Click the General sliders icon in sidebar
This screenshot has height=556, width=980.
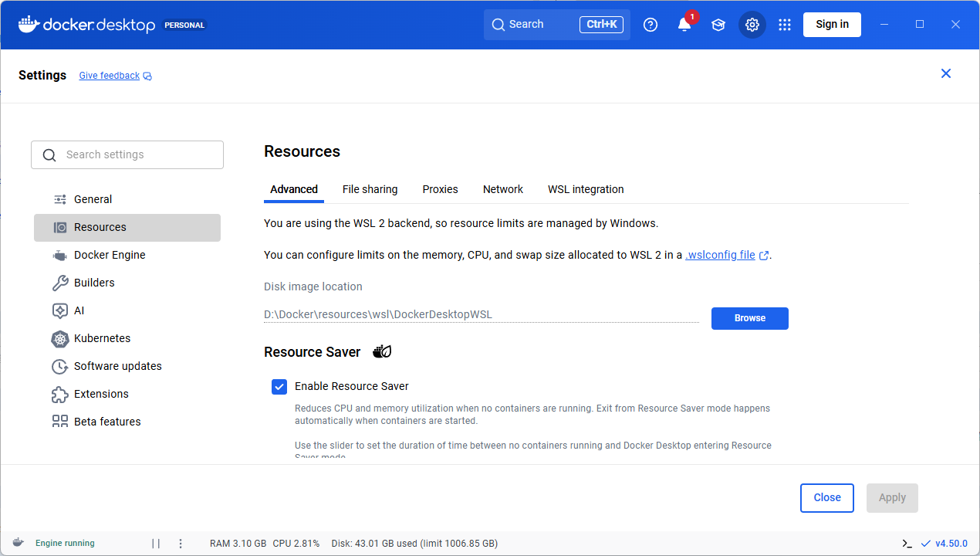pyautogui.click(x=60, y=199)
